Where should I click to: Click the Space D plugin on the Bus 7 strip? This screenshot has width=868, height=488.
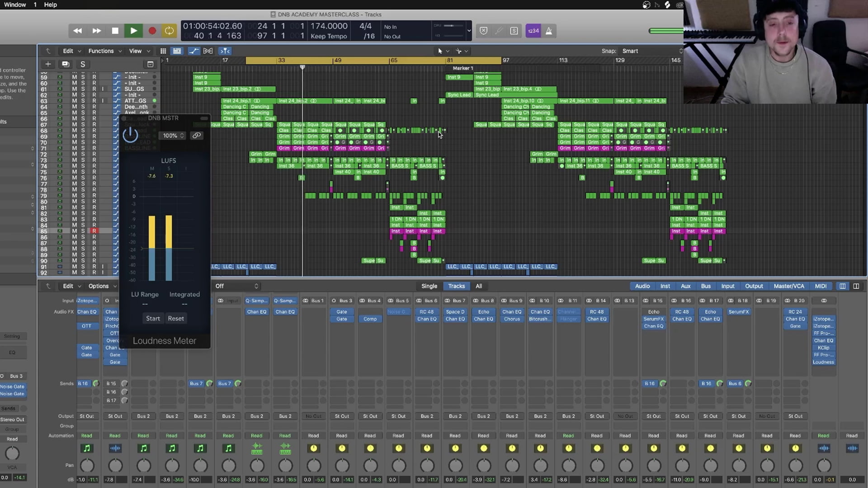[x=455, y=312]
